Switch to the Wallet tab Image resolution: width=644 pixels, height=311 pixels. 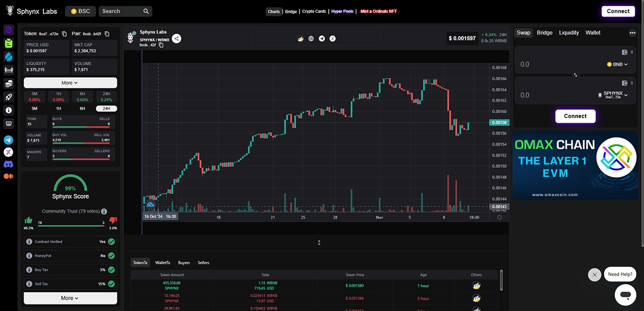593,33
